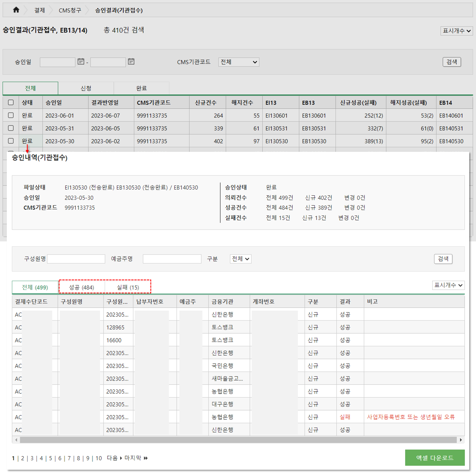Image resolution: width=476 pixels, height=476 pixels.
Task: Click the 마지막 pagination link
Action: (x=133, y=458)
